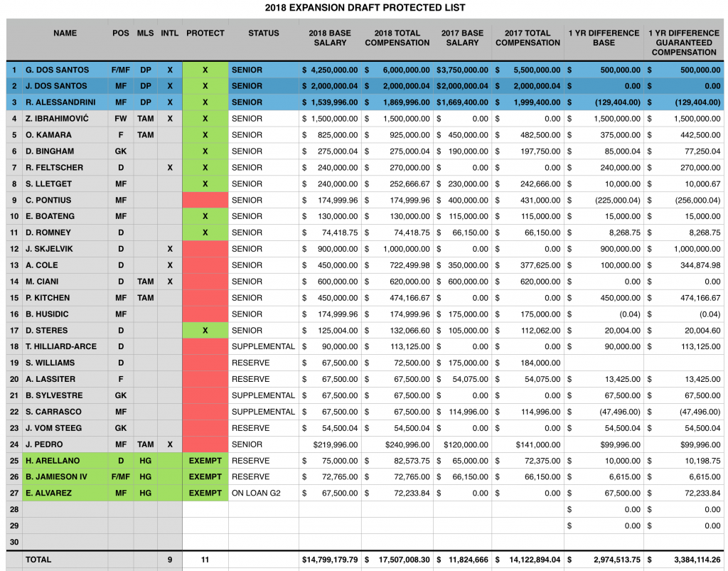Click the J. DOS SANTOS name cell
Viewport: 728px width, 571px height.
[x=65, y=86]
